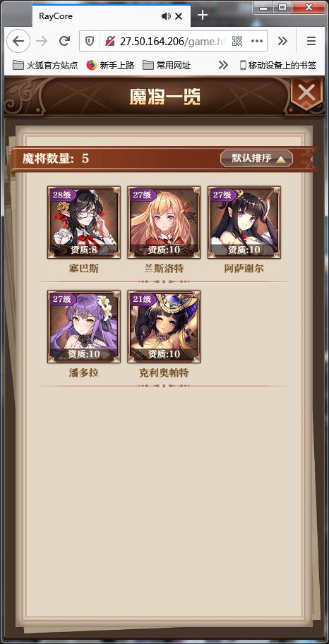Open the 火狐官方站点 bookmark folder
This screenshot has height=644, width=329.
pos(45,65)
